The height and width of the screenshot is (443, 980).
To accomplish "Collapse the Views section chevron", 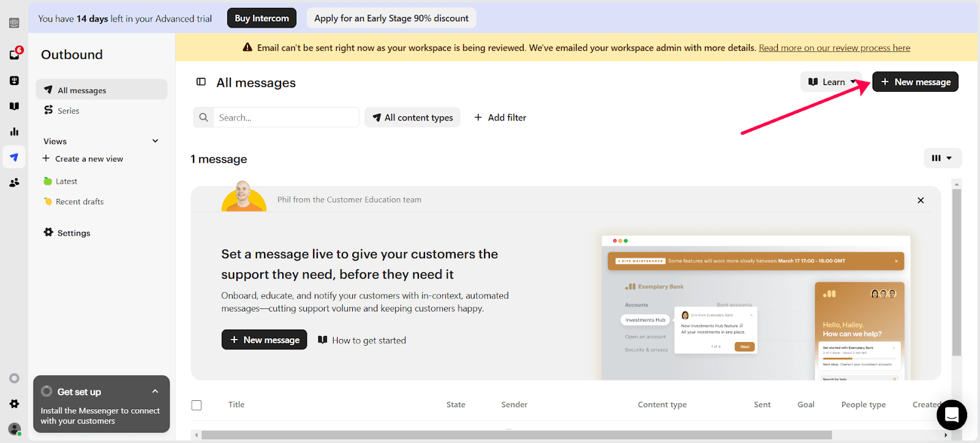I will 156,141.
